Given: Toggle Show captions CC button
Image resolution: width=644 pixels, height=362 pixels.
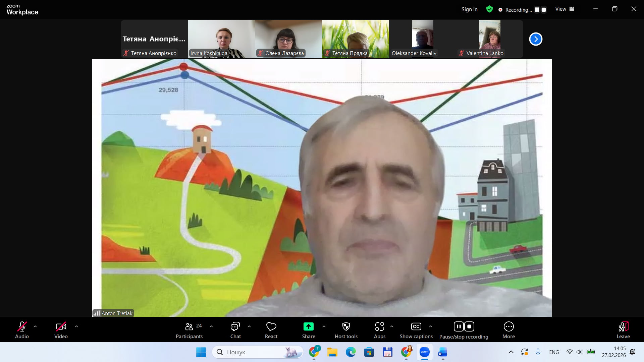Looking at the screenshot, I should 416,326.
